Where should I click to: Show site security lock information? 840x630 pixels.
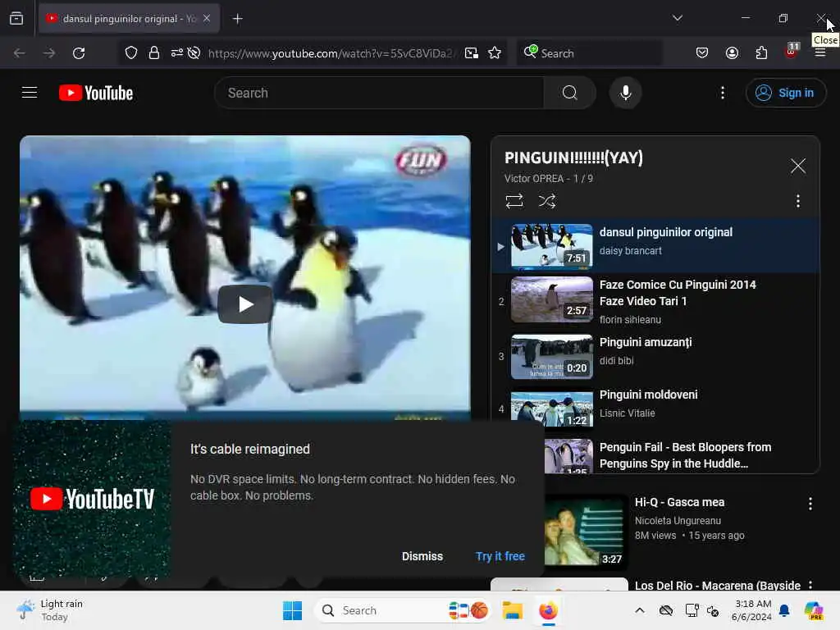tap(153, 53)
